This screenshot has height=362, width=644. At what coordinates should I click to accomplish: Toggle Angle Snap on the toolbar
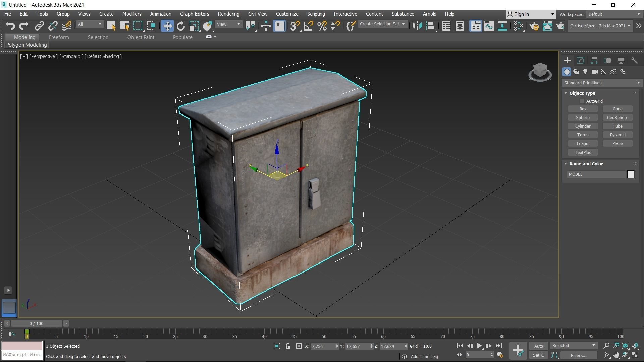(x=308, y=26)
